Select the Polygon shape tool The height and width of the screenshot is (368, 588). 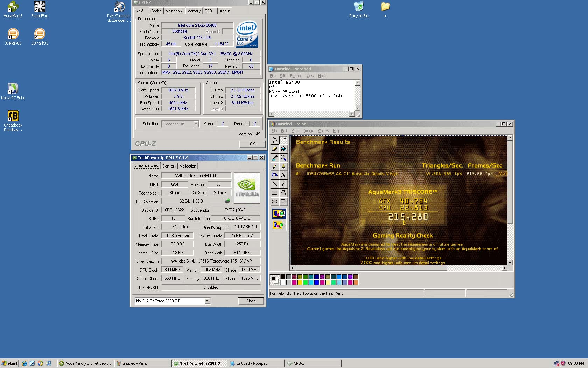pyautogui.click(x=283, y=193)
